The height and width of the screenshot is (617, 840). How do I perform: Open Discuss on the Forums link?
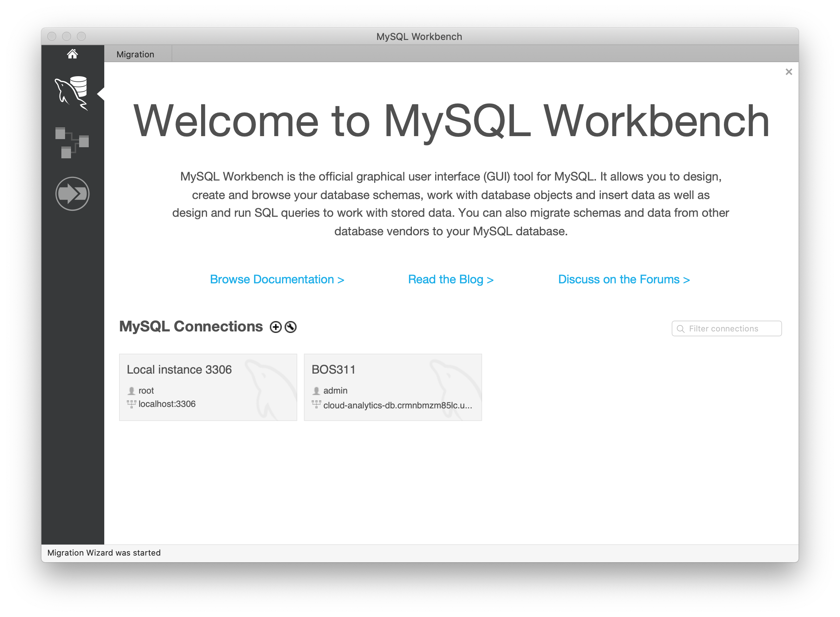623,279
